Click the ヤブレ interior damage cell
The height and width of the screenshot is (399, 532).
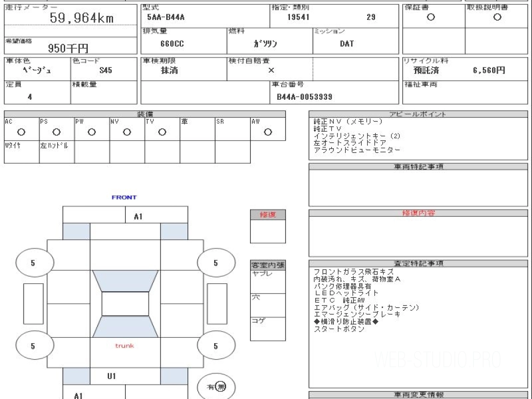tap(268, 282)
